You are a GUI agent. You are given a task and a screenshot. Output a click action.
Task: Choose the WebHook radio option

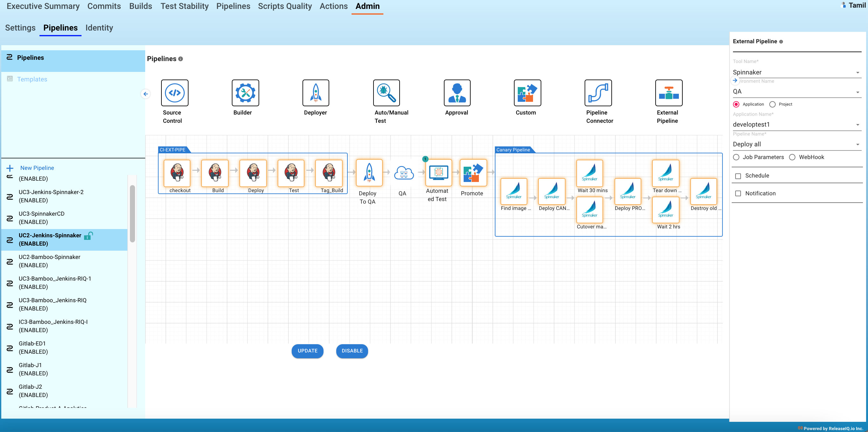[x=792, y=157]
